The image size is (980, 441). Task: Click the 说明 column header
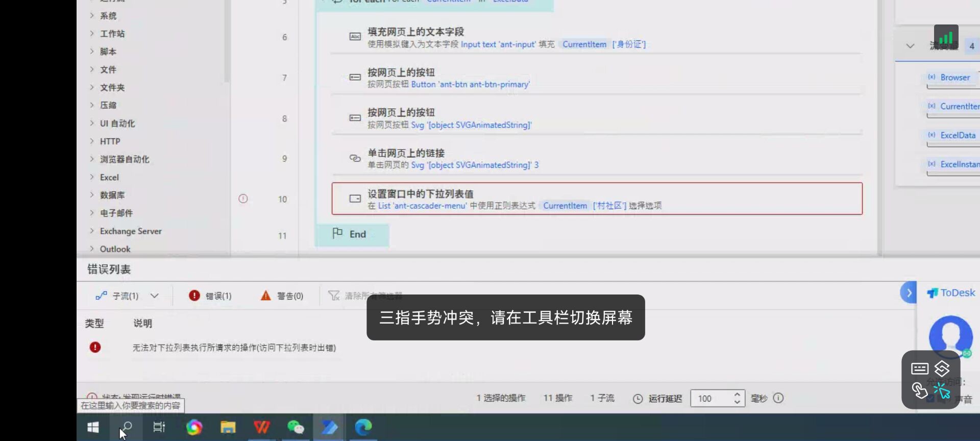point(143,323)
